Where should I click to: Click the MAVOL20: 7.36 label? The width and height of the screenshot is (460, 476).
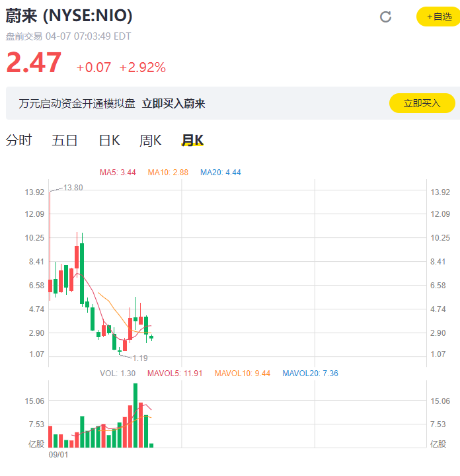(310, 373)
